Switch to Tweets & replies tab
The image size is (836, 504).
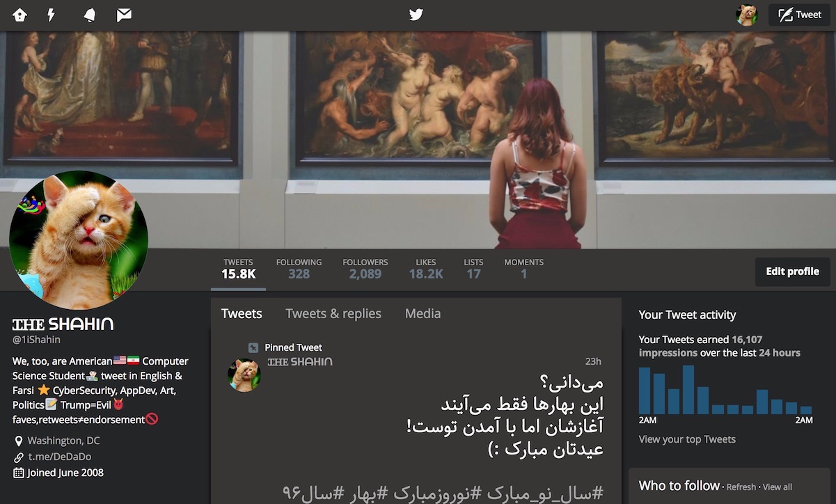pyautogui.click(x=333, y=314)
